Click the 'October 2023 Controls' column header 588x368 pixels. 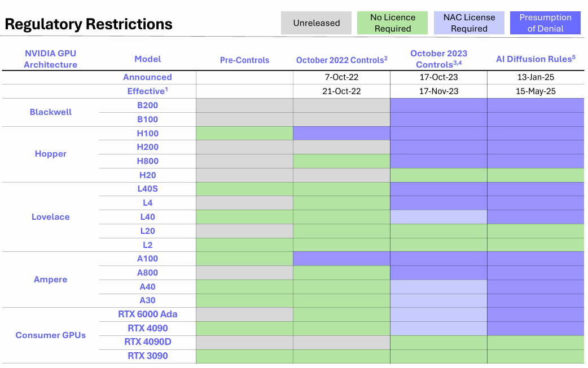tap(439, 59)
